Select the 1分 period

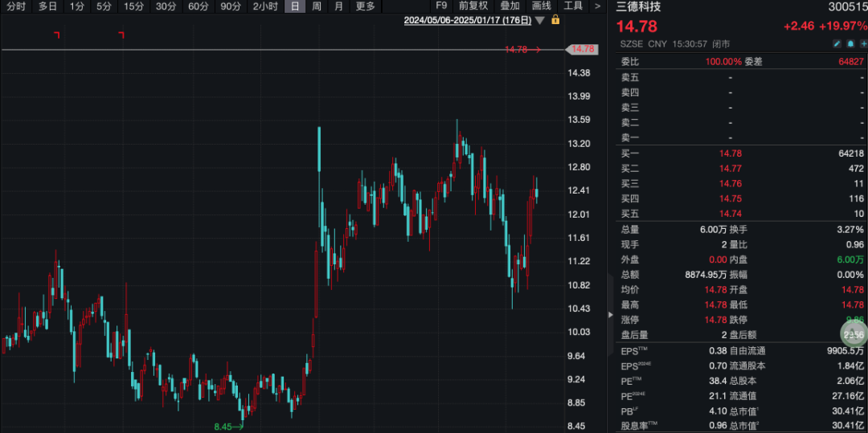pos(76,6)
